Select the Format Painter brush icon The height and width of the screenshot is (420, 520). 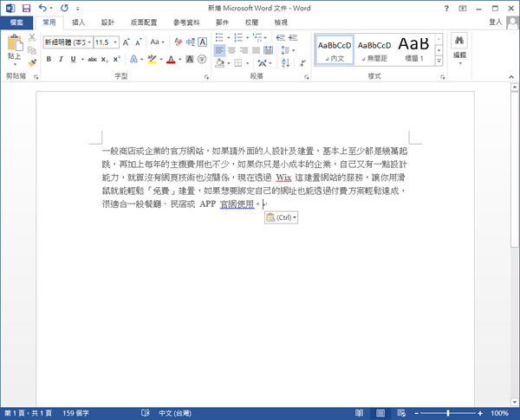(32, 62)
